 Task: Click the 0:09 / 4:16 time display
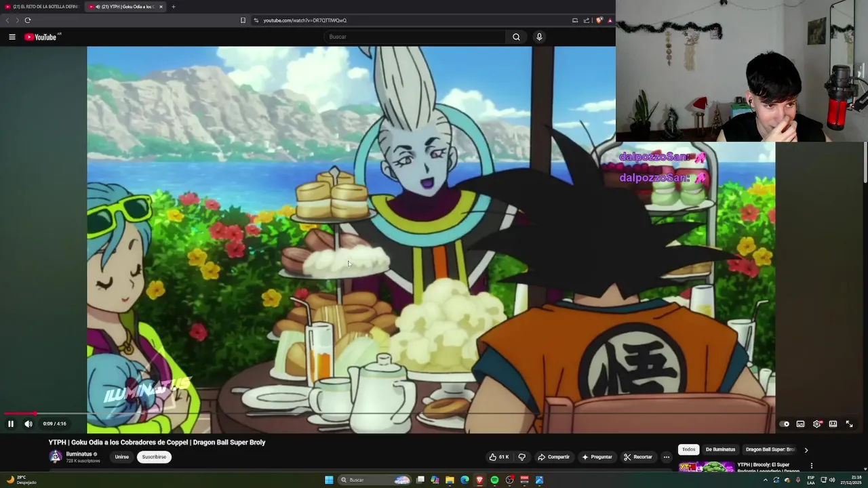(x=54, y=424)
